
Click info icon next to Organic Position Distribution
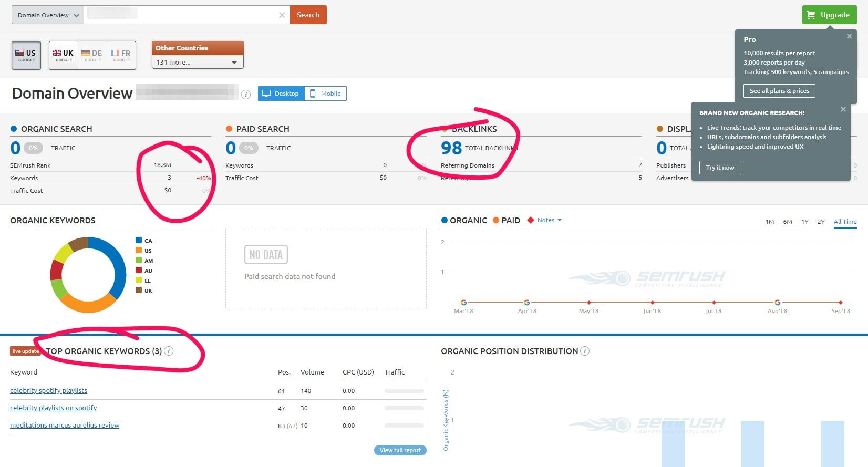click(585, 351)
